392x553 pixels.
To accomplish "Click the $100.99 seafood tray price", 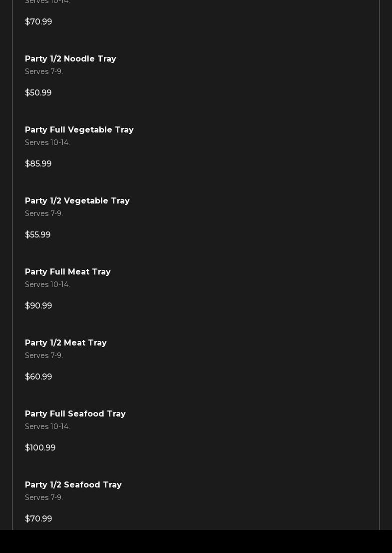I will pos(40,448).
